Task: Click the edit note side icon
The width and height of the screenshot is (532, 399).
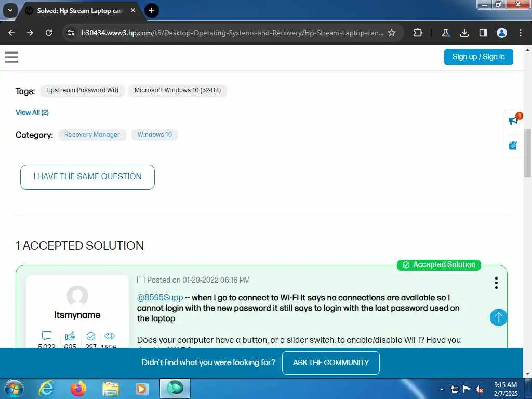Action: [513, 145]
